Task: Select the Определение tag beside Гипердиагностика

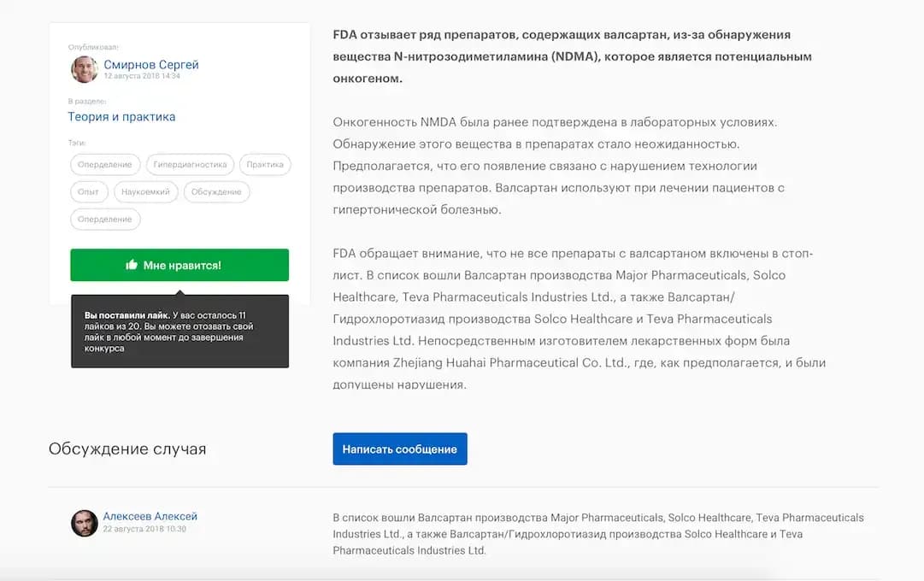Action: [105, 164]
